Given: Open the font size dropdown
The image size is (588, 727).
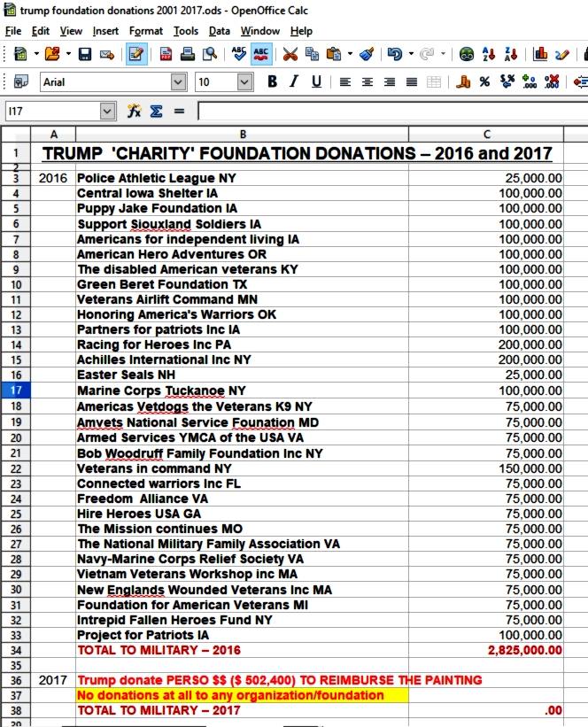Looking at the screenshot, I should pos(244,82).
